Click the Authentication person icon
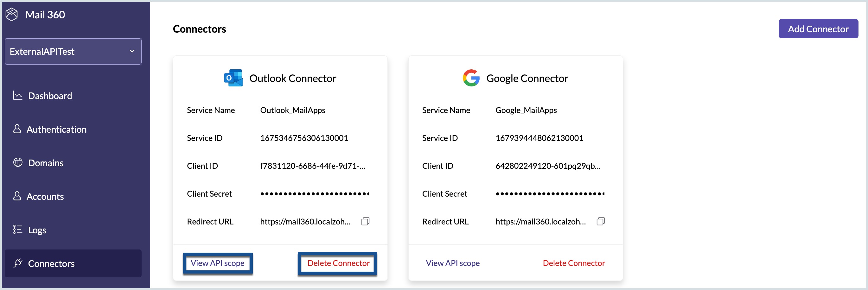 pos(17,129)
